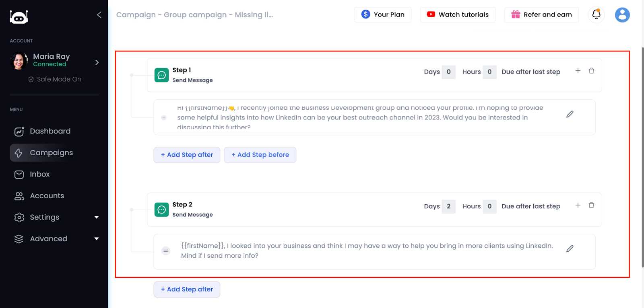Screen dimensions: 644x308
Task: Click Add Step before under Step 1
Action: tap(260, 155)
